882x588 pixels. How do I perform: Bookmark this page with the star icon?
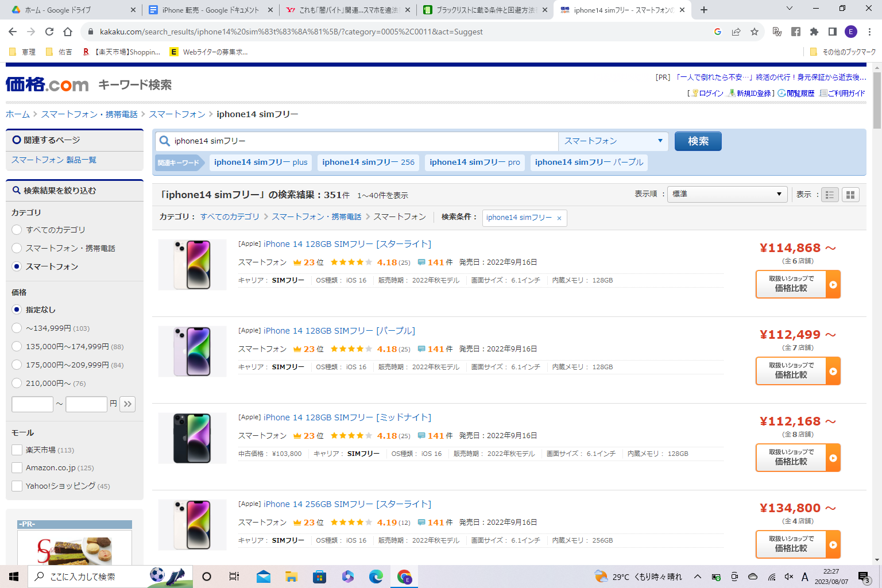coord(755,32)
